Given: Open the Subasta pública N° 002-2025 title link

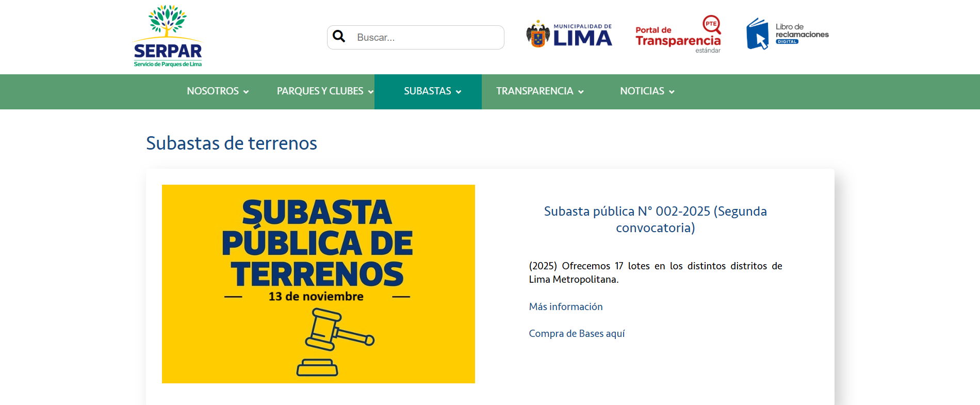Looking at the screenshot, I should coord(656,219).
